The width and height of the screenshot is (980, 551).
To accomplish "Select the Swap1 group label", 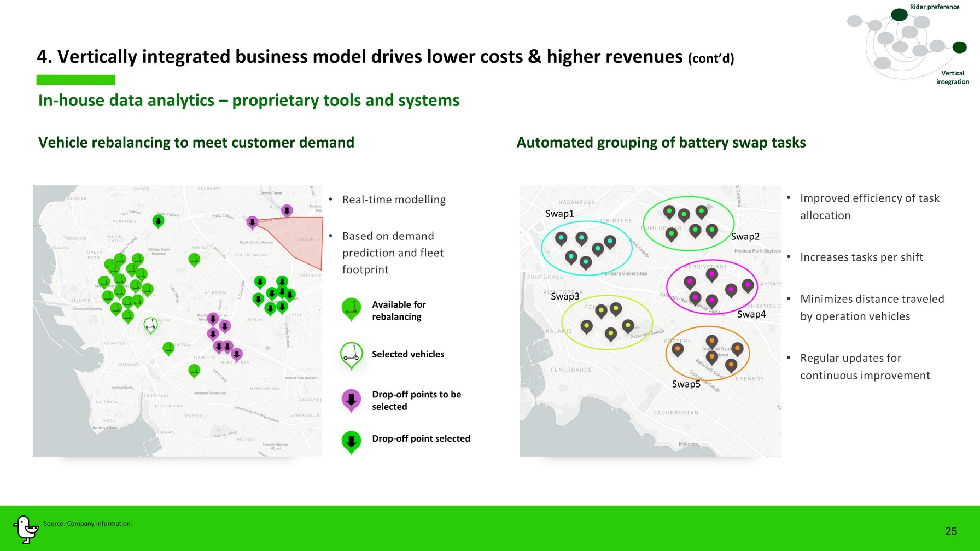I will coord(559,214).
